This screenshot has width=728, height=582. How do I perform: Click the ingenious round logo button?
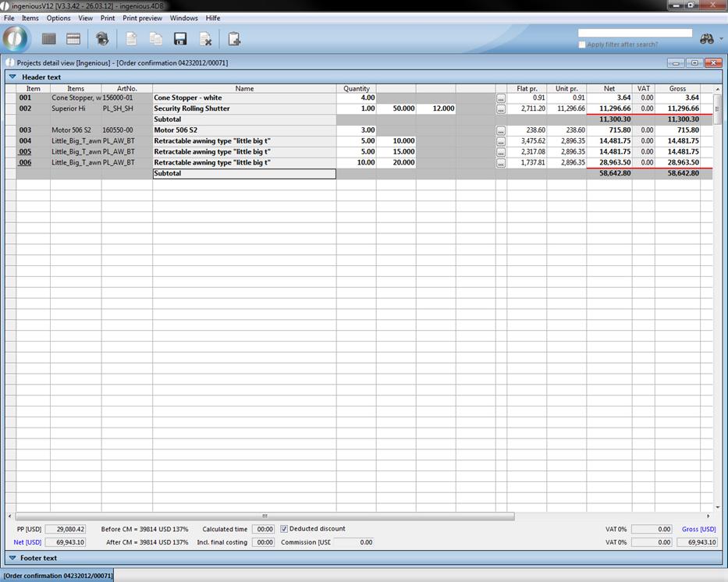pos(16,38)
